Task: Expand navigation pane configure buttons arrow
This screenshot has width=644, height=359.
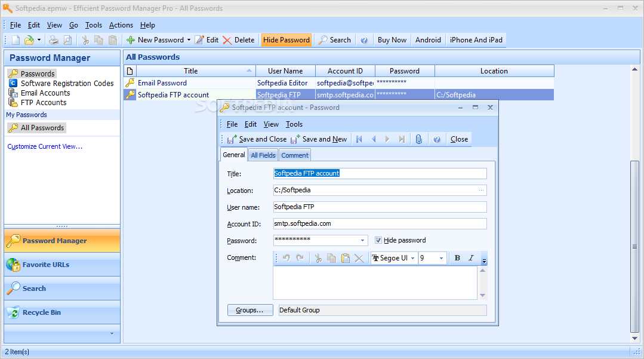Action: point(112,333)
